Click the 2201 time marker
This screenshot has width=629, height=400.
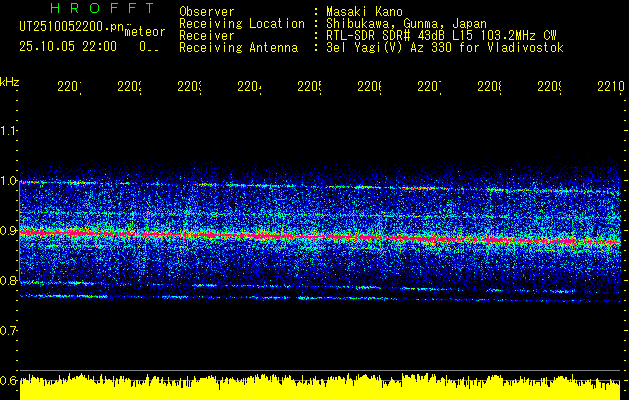(69, 87)
